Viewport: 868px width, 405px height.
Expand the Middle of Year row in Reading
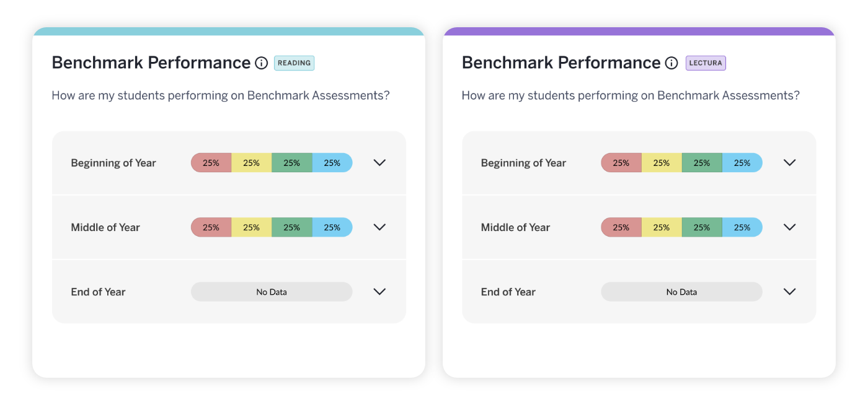pos(379,227)
